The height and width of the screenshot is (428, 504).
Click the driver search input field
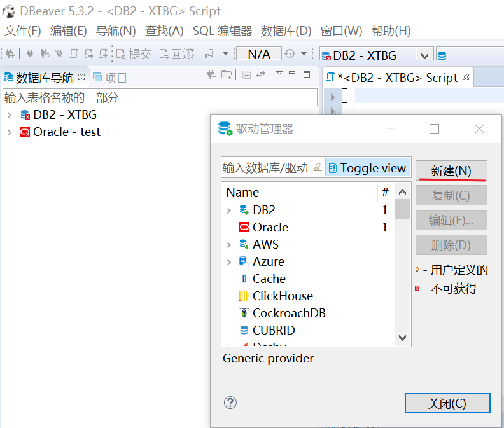[265, 168]
